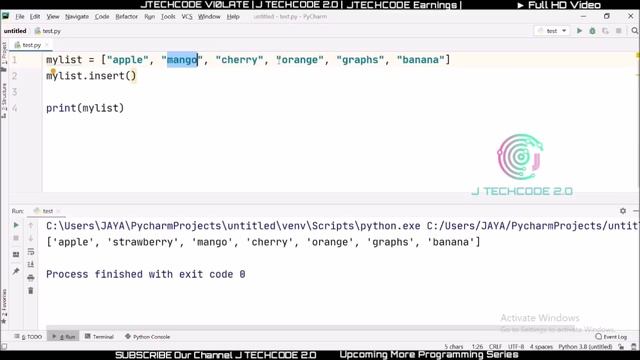The image size is (640, 360).
Task: Open the TODO tool window
Action: 28,337
